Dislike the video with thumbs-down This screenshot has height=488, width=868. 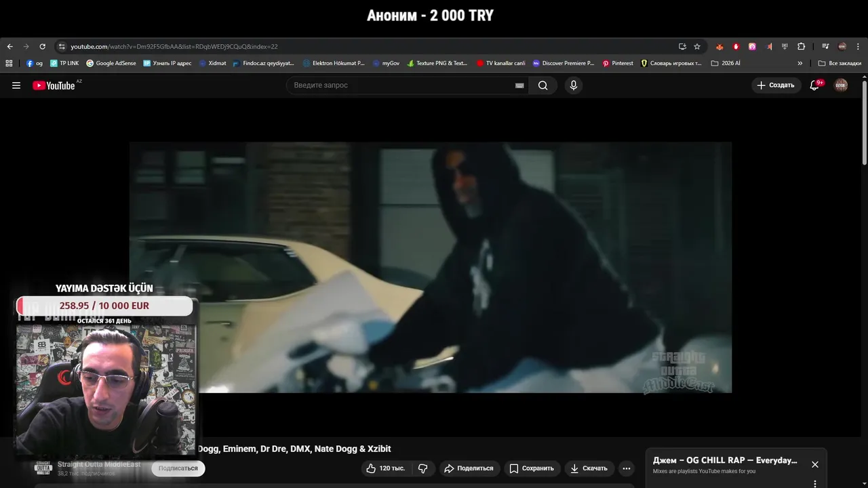coord(423,468)
